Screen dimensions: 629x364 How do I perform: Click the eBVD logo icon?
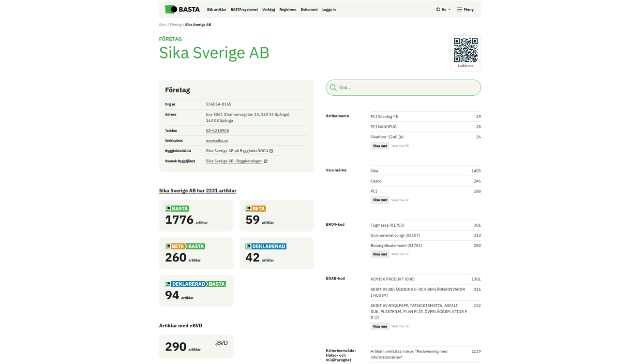pyautogui.click(x=222, y=343)
